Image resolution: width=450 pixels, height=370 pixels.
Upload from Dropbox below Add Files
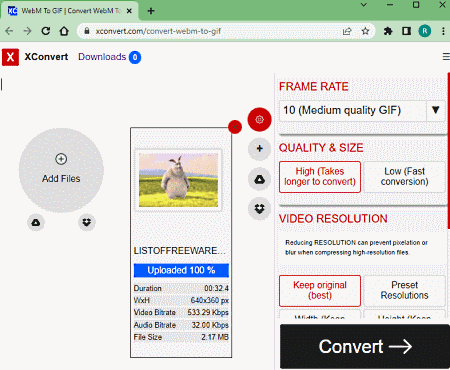point(87,222)
